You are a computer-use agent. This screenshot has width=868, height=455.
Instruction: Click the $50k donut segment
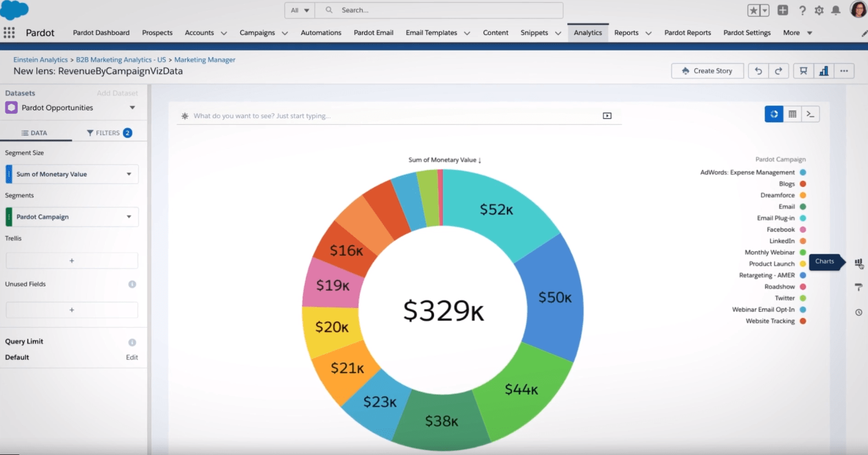[555, 297]
